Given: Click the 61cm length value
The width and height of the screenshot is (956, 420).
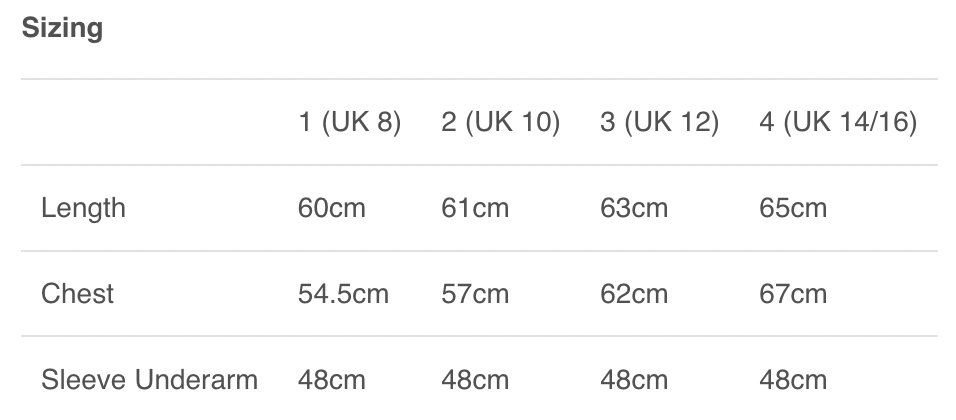Looking at the screenshot, I should coord(474,208).
